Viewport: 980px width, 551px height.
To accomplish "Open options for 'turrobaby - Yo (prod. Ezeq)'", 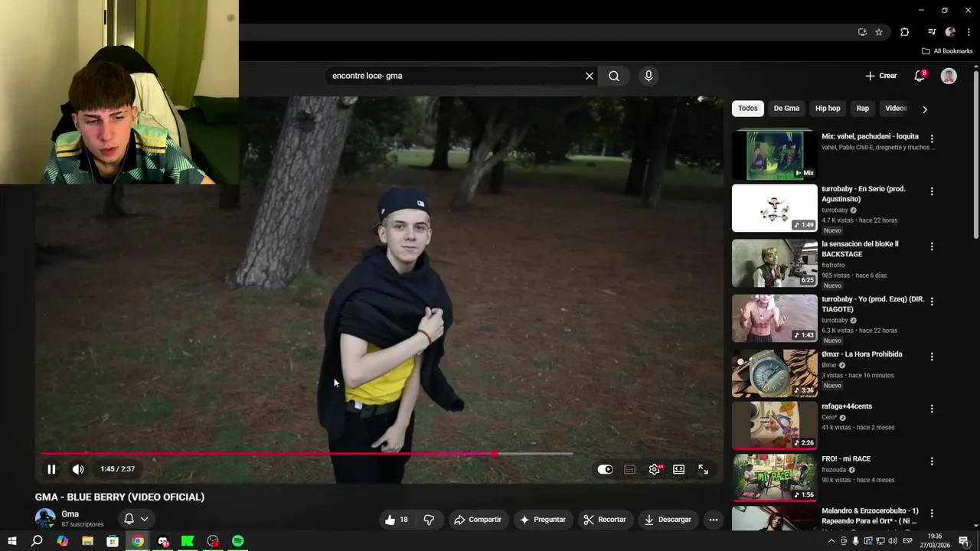I will pyautogui.click(x=932, y=302).
